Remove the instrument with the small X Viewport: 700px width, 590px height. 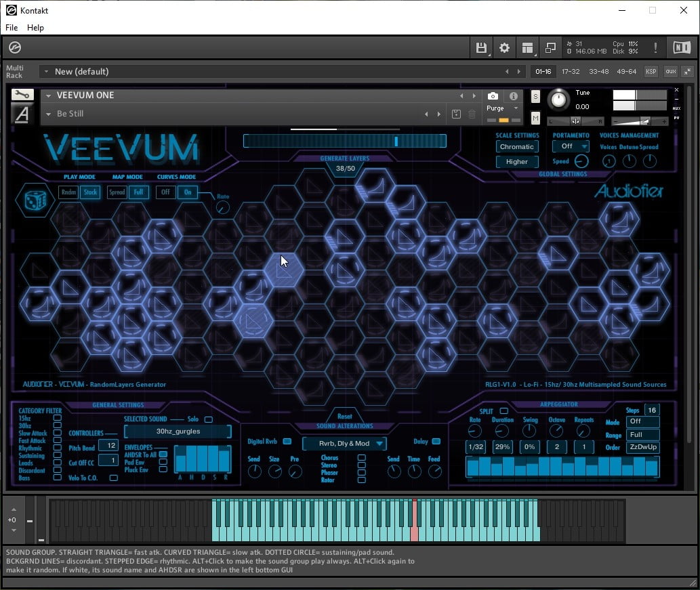[676, 90]
